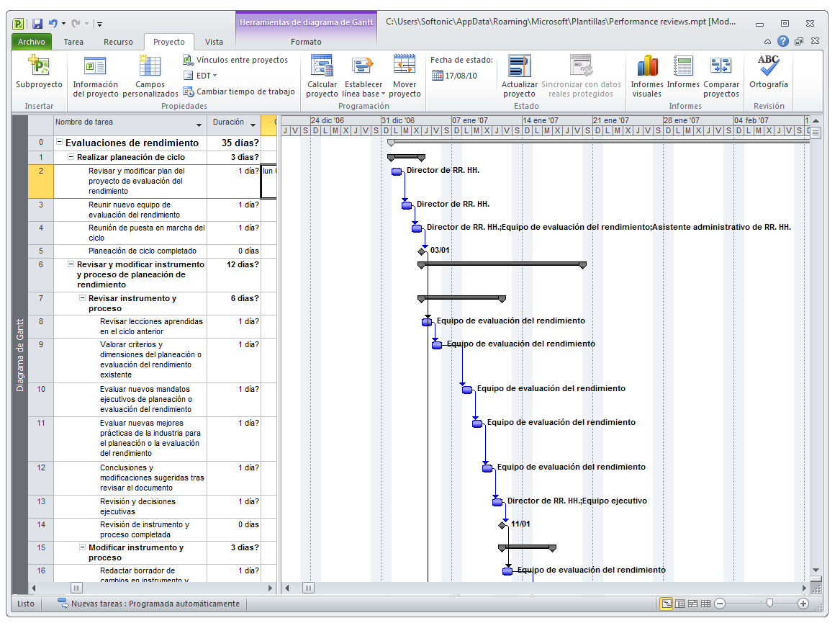Insert a Subproyecto

tap(39, 72)
